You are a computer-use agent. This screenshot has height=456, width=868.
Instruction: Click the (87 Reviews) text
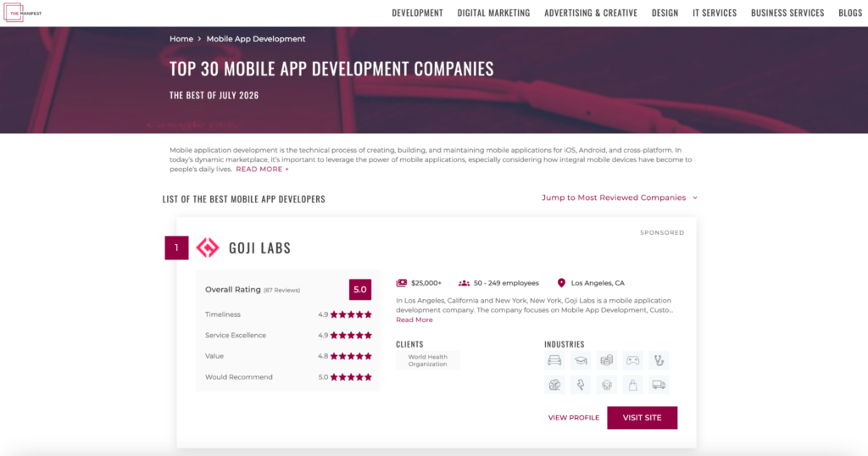pos(281,290)
